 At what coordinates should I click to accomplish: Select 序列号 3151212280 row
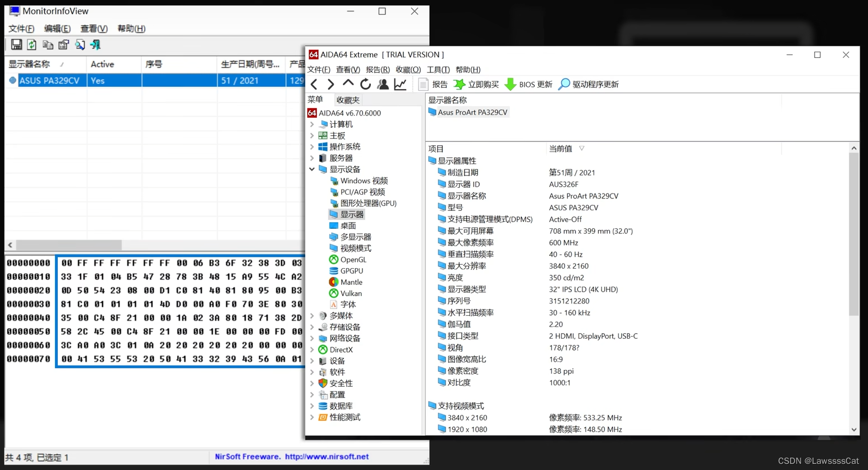[x=637, y=301]
